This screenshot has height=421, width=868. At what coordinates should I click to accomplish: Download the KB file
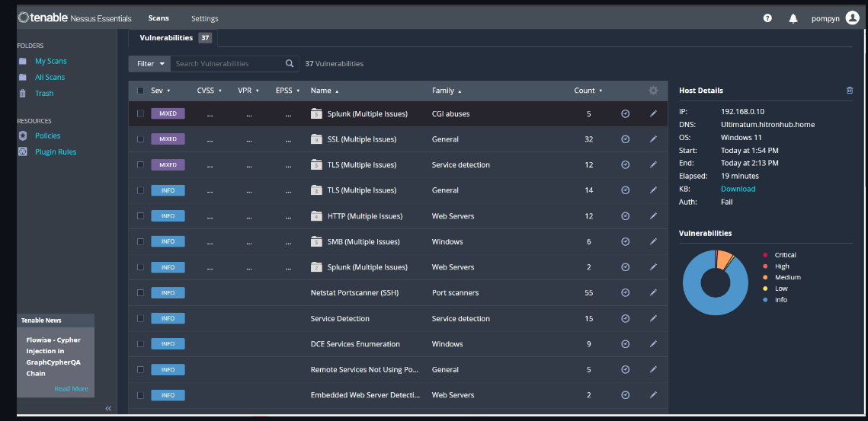click(x=738, y=190)
